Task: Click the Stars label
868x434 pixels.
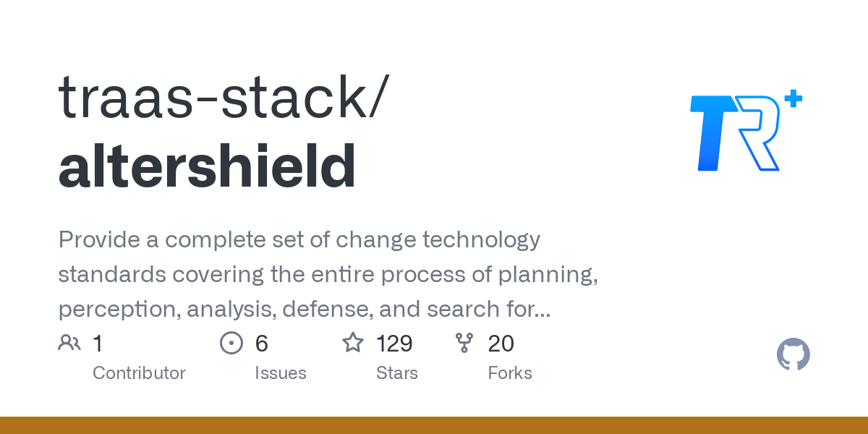Action: 397,373
